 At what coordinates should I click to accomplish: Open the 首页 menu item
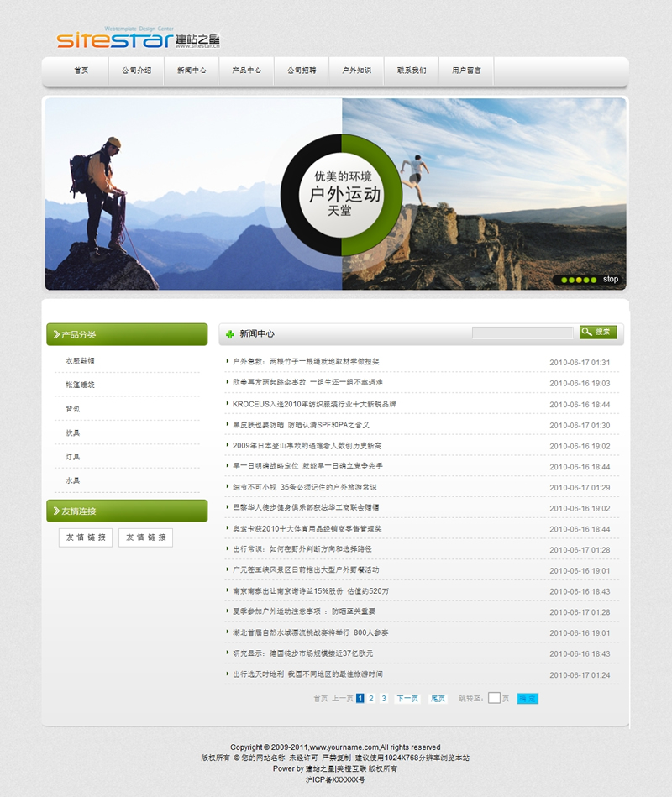tap(81, 71)
